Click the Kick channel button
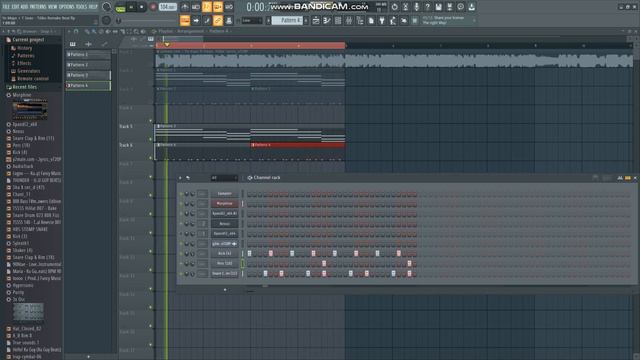The image size is (640, 360). pos(224,253)
